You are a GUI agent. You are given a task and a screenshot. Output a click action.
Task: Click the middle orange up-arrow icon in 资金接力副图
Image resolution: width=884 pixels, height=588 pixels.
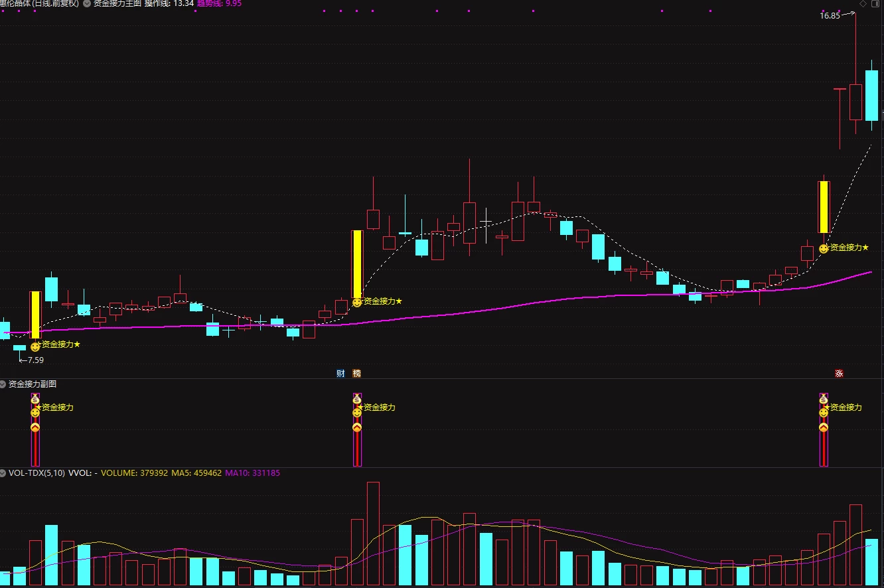pos(357,427)
